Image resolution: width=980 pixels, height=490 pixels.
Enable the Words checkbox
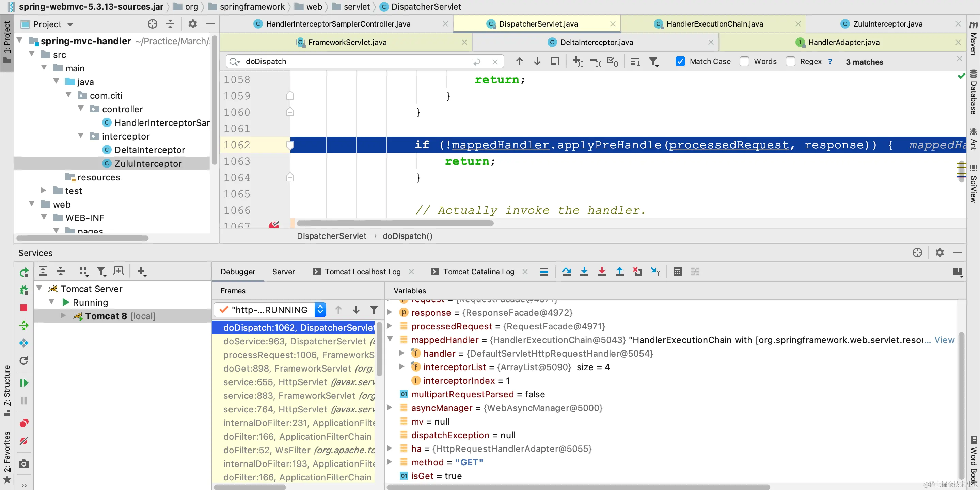(x=744, y=61)
